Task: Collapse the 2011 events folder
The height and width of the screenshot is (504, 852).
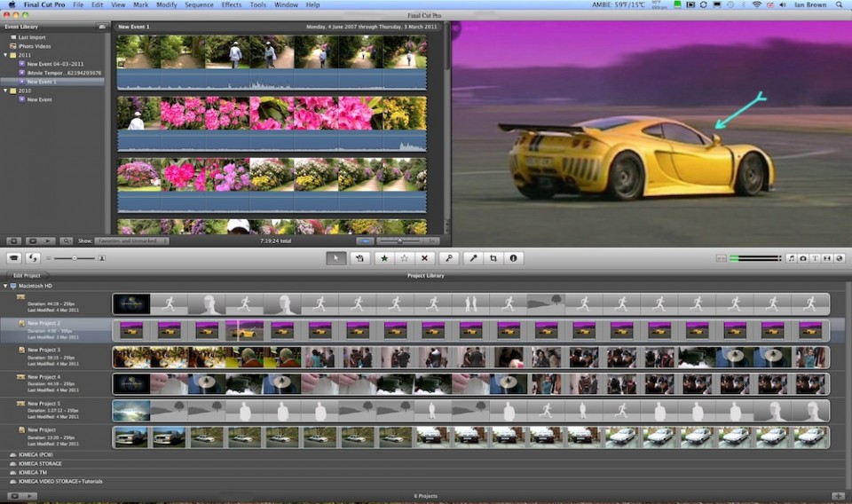Action: click(7, 55)
